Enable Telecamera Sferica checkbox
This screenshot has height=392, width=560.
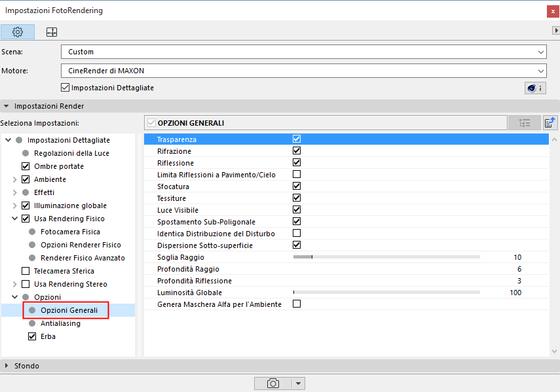(26, 271)
